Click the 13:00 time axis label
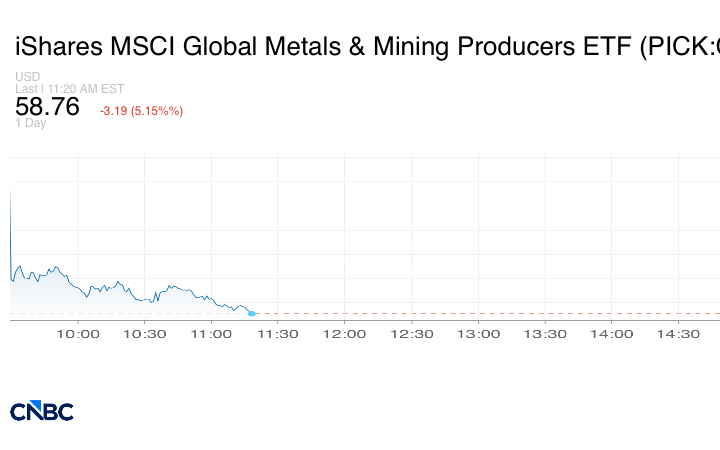Image resolution: width=720 pixels, height=450 pixels. [478, 334]
